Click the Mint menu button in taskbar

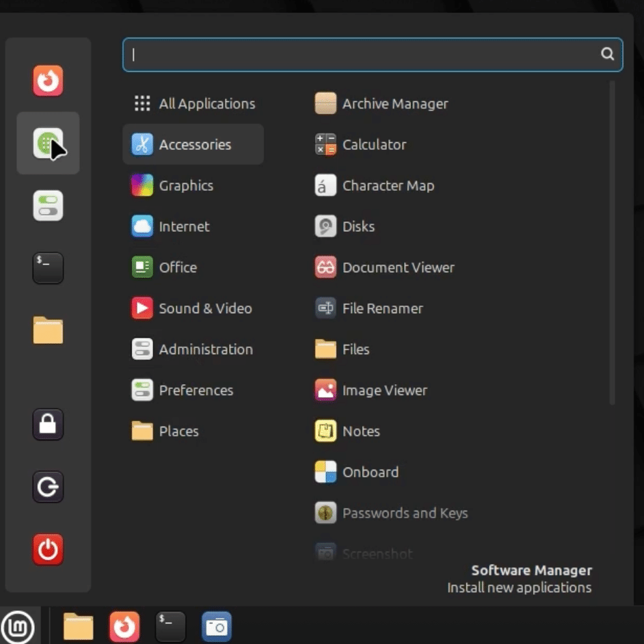click(20, 626)
